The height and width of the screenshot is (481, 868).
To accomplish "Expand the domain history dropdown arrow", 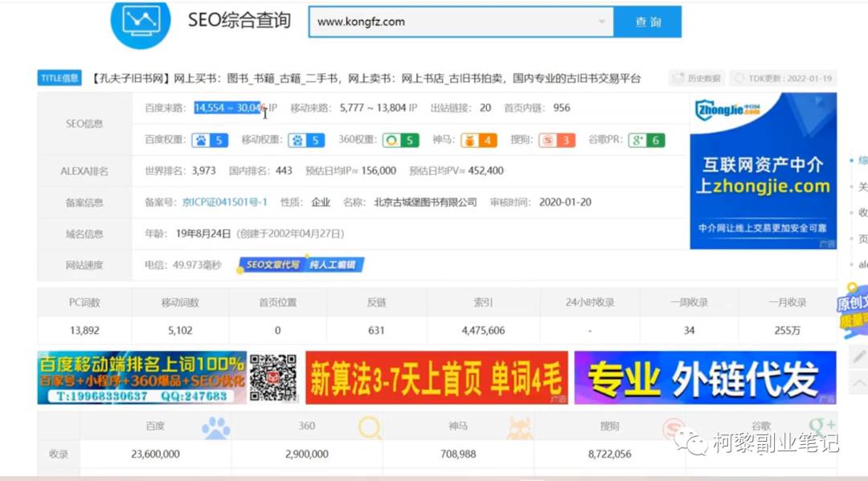I will click(x=601, y=22).
